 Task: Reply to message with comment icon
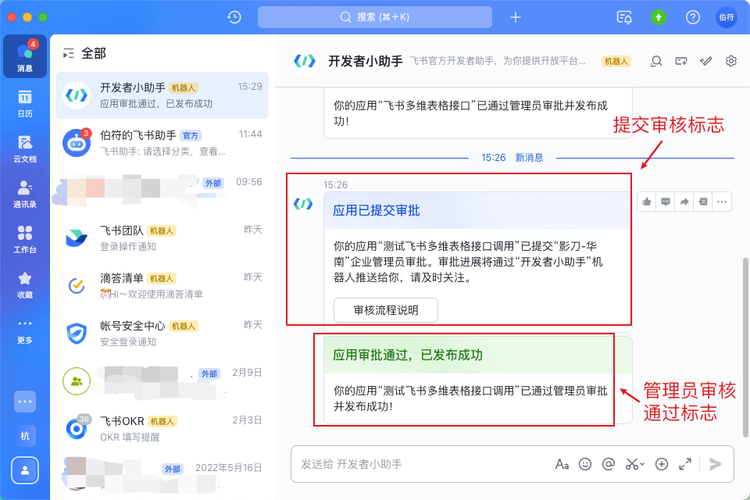pyautogui.click(x=665, y=202)
